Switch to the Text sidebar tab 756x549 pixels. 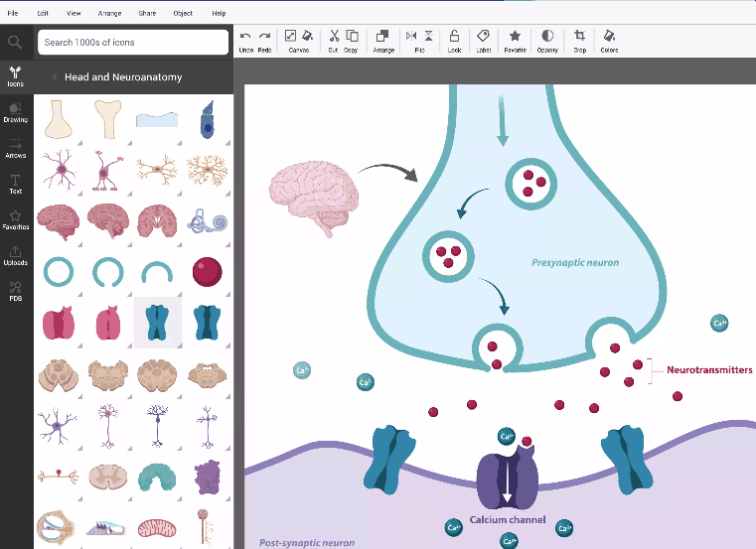tap(15, 184)
